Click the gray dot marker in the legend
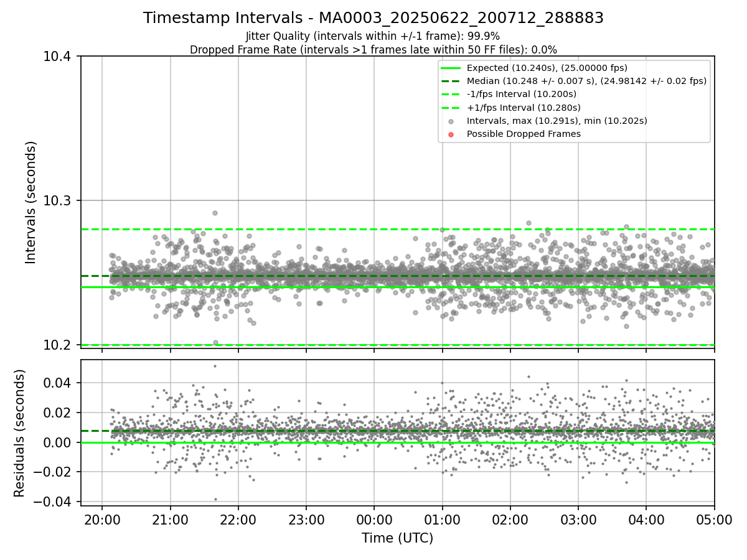Viewport: 747px width, 560px height. (x=451, y=121)
